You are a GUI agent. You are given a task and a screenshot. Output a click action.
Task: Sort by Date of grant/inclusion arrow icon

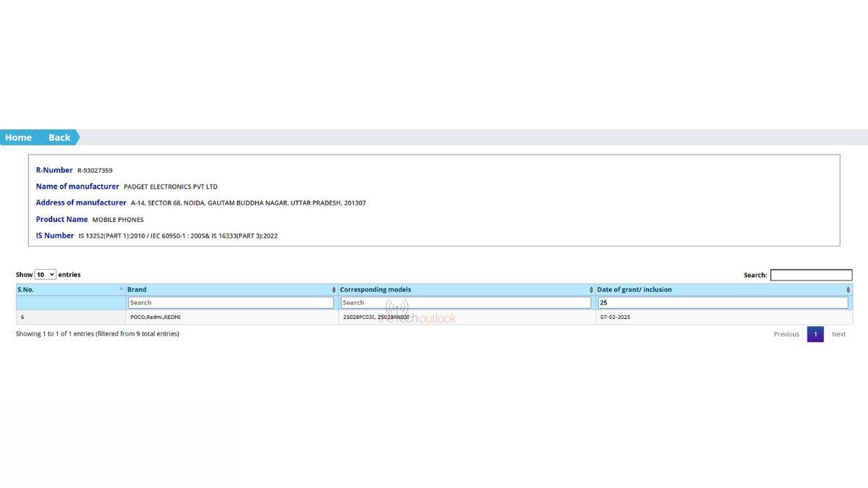[x=848, y=290]
